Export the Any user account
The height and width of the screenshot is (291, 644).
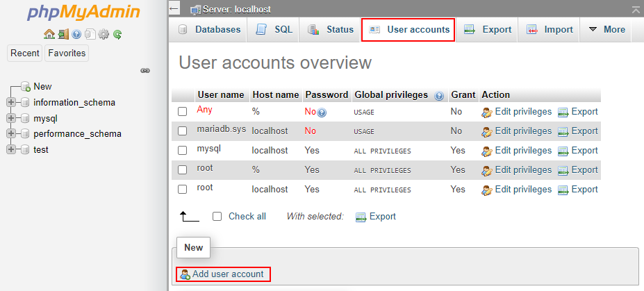tap(578, 112)
